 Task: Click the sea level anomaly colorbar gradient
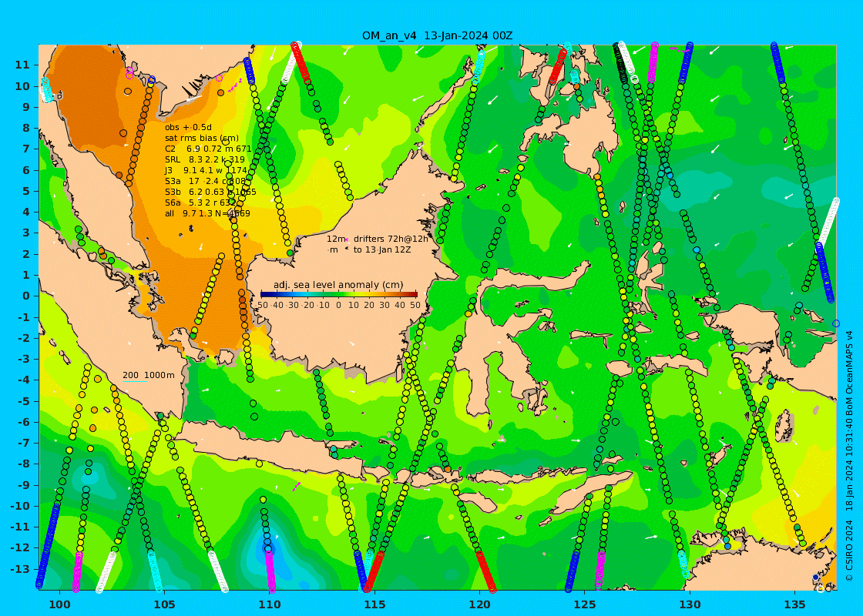[x=338, y=295]
